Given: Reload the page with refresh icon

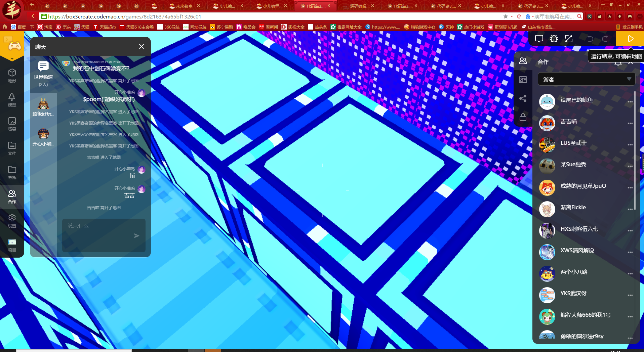Looking at the screenshot, I should pyautogui.click(x=519, y=16).
